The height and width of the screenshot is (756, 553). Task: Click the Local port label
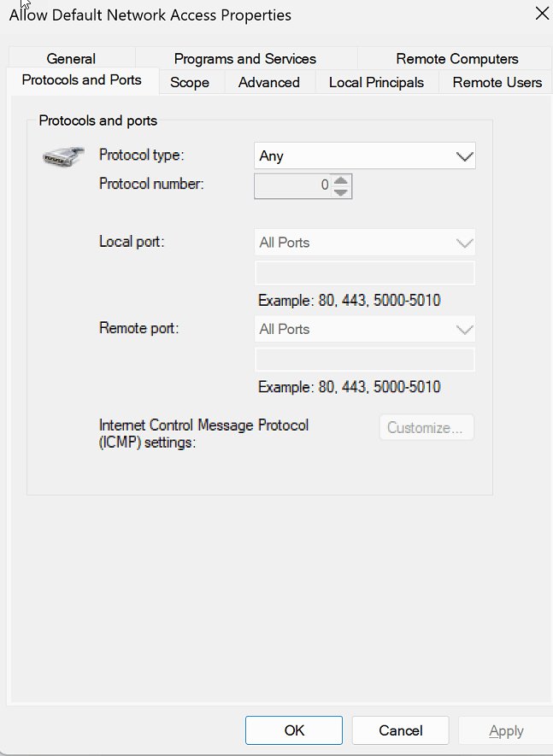tap(132, 241)
